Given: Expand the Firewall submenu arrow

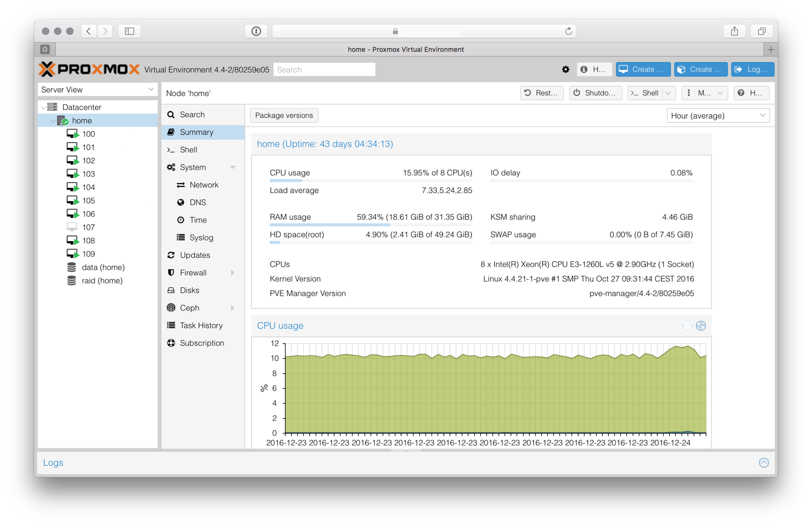Looking at the screenshot, I should [233, 273].
